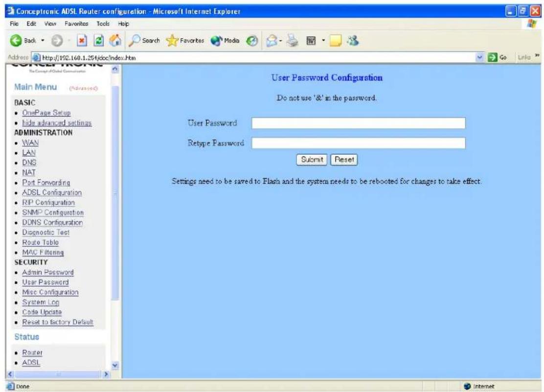Screen dimensions: 544x392
Task: Click the Forward arrow icon
Action: (57, 41)
